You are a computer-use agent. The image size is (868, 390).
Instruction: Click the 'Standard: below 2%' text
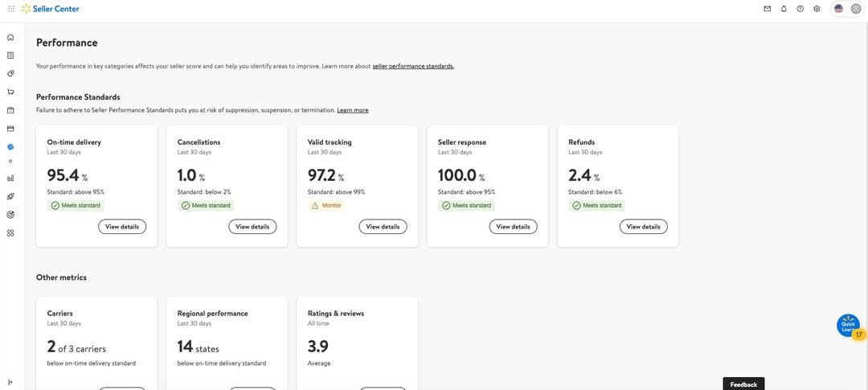(x=204, y=192)
